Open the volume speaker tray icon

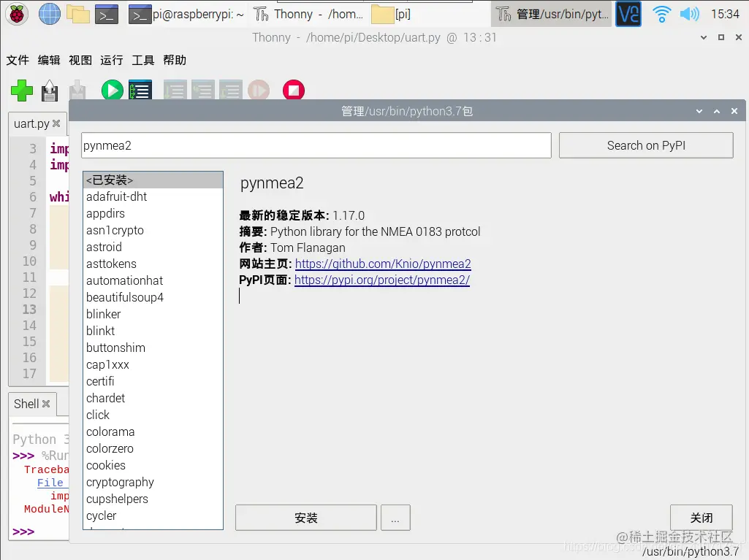pos(689,15)
